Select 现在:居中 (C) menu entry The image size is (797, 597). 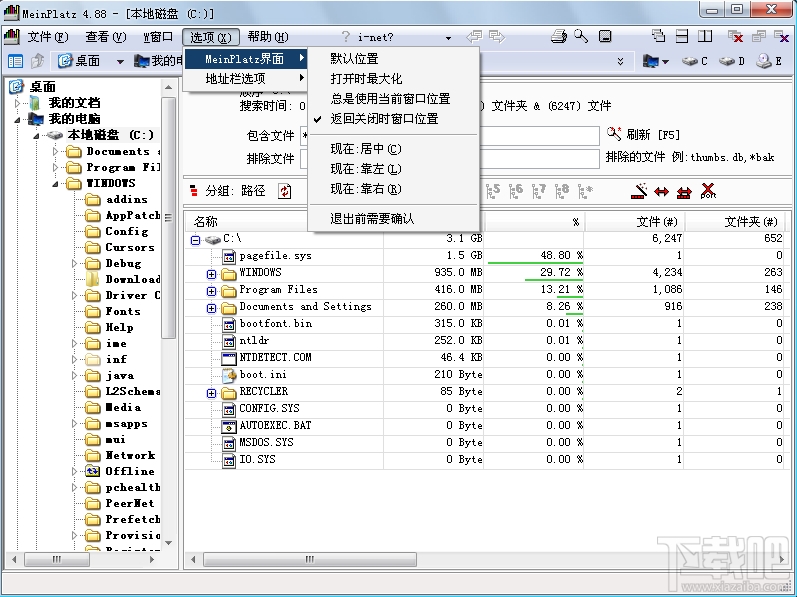(x=393, y=149)
